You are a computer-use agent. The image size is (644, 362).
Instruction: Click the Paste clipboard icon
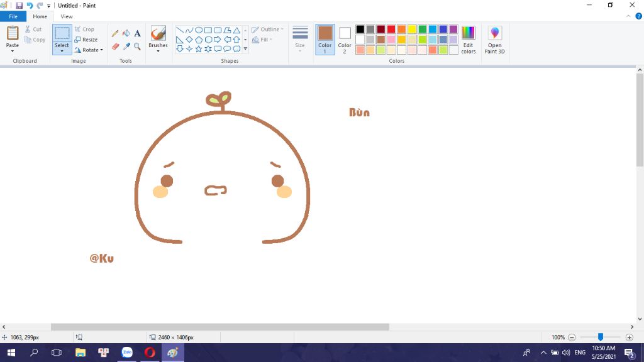click(x=13, y=33)
